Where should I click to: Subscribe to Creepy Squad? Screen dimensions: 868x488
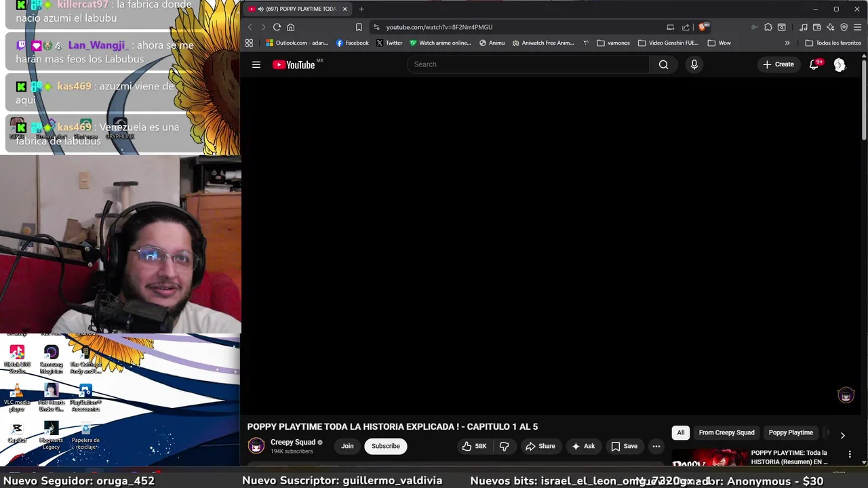385,446
